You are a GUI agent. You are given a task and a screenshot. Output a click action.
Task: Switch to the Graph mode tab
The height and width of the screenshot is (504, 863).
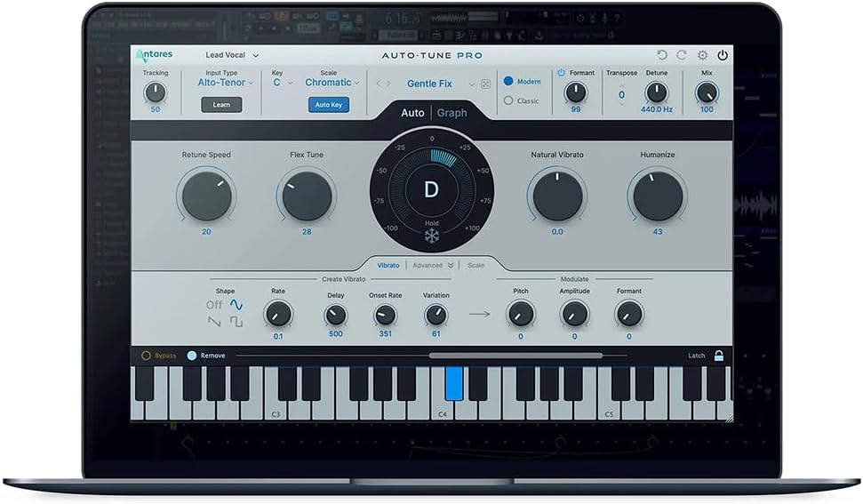[451, 113]
